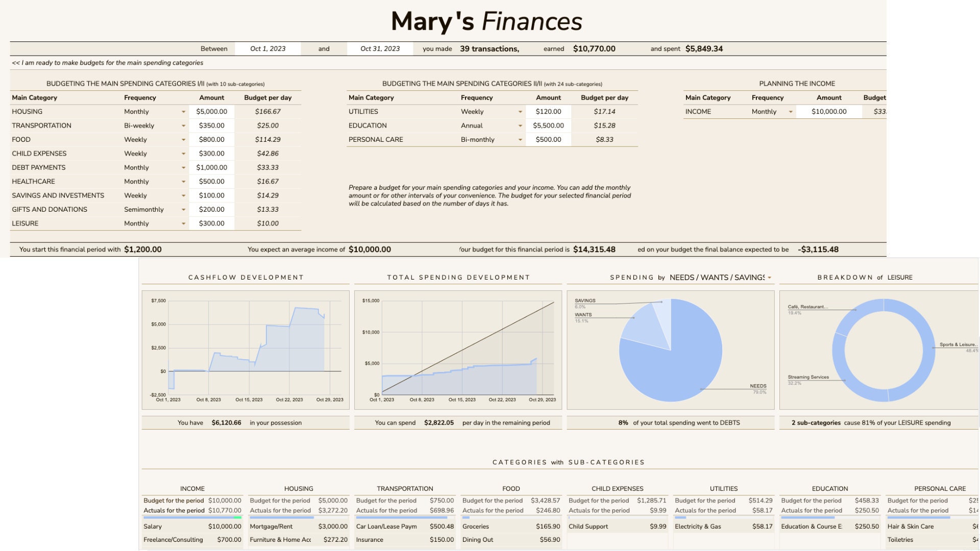Open the DEBT PAYMENTS frequency dropdown
This screenshot has height=551, width=980.
click(184, 167)
